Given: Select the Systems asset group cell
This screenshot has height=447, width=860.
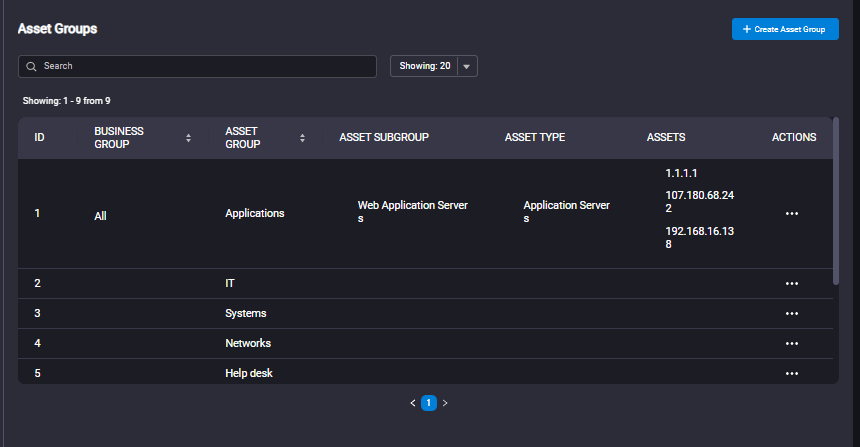Looking at the screenshot, I should pos(246,314).
